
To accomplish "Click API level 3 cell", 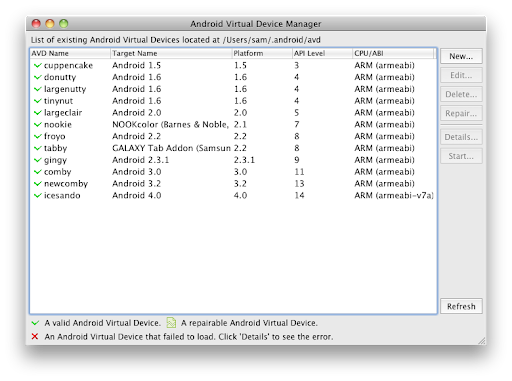I will (x=297, y=65).
